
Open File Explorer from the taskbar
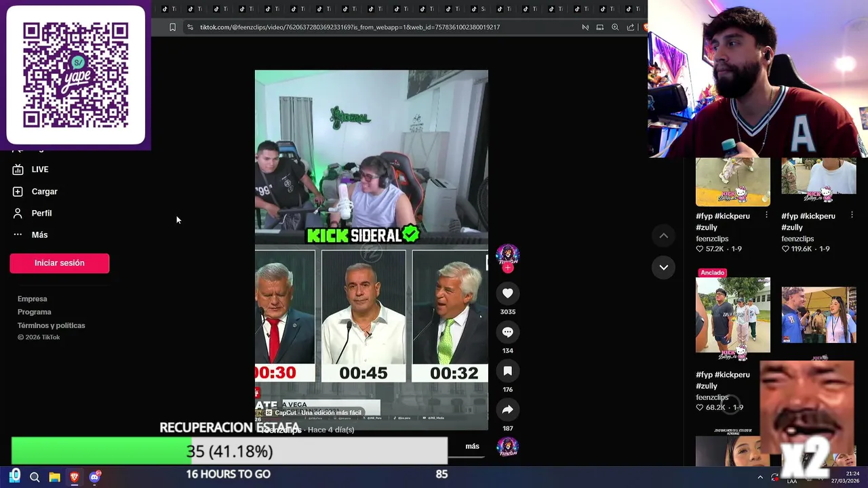[54, 477]
